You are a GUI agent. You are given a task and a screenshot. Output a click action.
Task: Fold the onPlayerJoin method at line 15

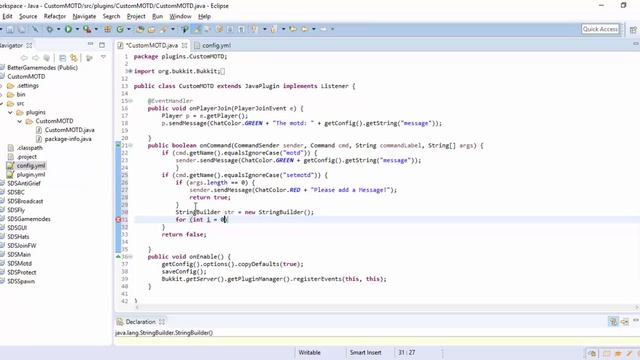131,101
